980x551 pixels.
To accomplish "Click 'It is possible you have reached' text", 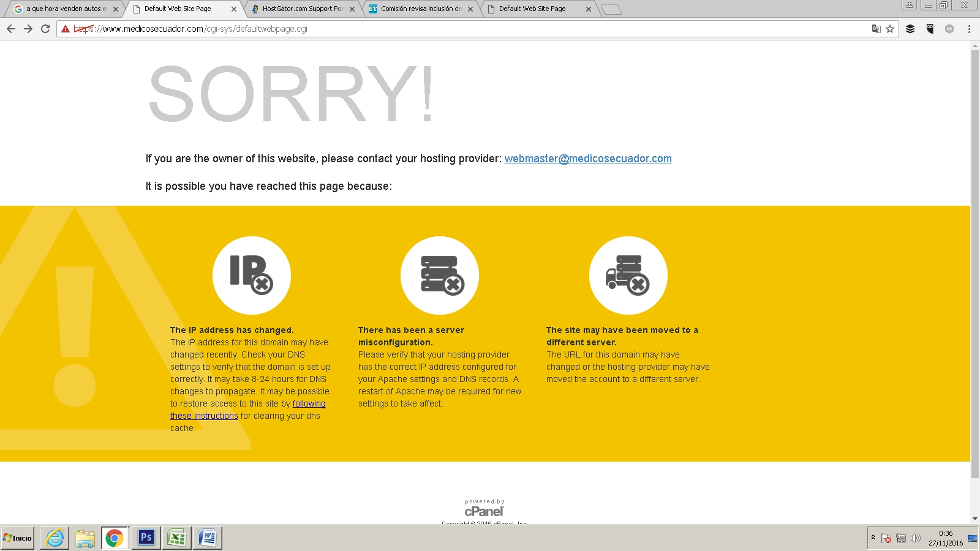I will coord(269,186).
